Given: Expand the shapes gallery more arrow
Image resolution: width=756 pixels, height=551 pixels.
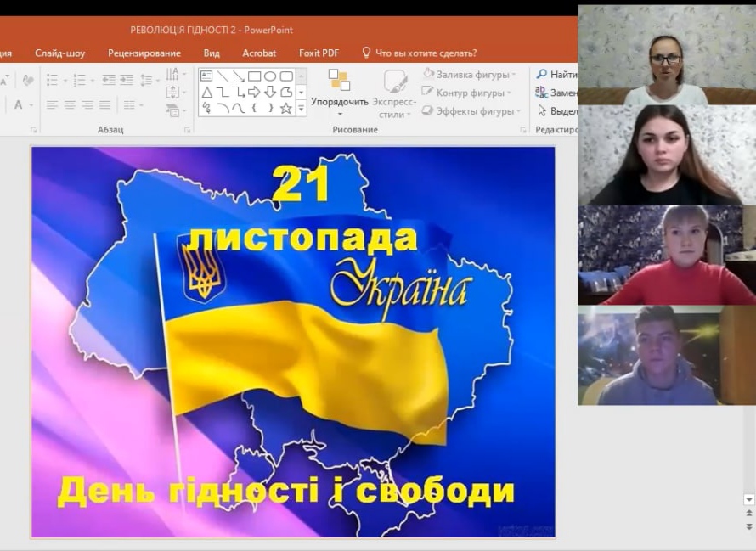Looking at the screenshot, I should click(301, 108).
